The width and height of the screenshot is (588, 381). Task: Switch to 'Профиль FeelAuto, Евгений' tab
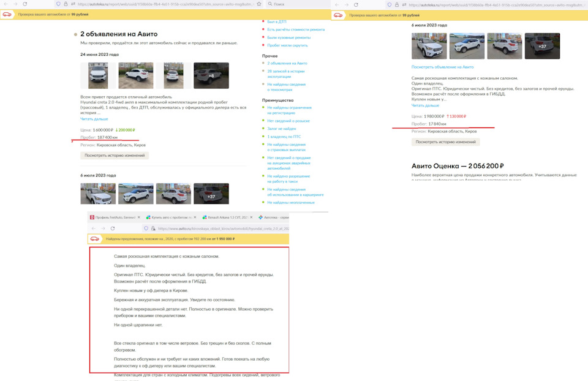[x=115, y=217]
